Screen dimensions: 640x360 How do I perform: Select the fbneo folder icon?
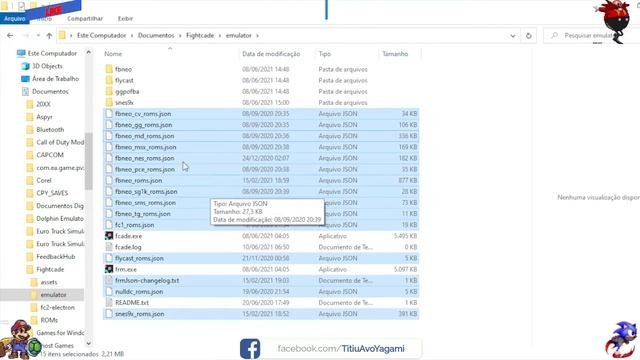[x=109, y=69]
